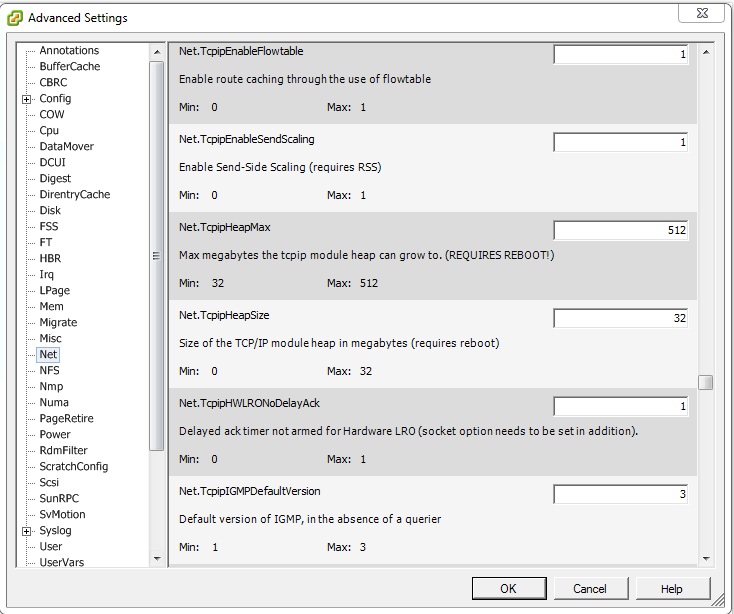Expand the Syslog tree node
This screenshot has height=614, width=734.
pos(27,531)
